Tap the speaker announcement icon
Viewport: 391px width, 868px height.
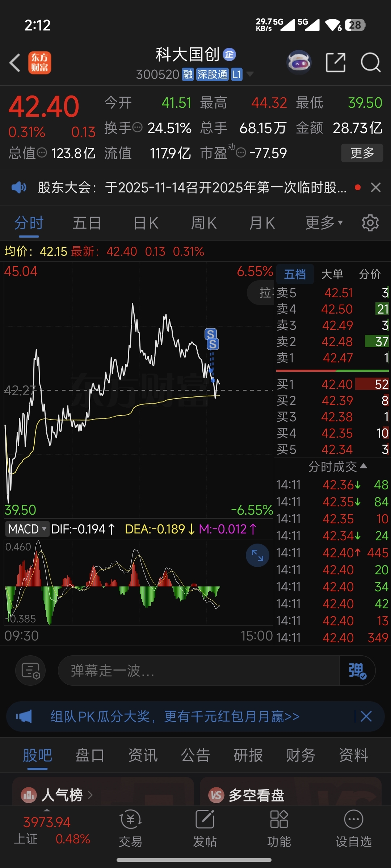(x=19, y=187)
